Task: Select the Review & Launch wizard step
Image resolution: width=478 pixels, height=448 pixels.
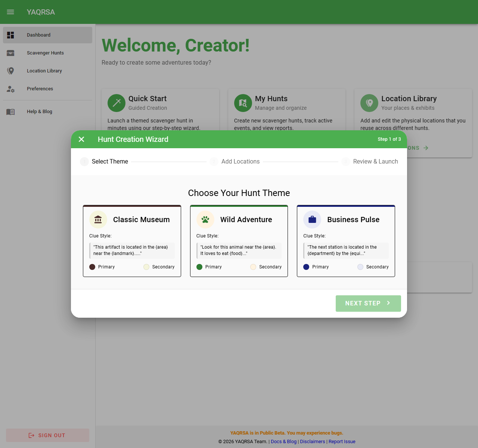Action: pos(370,162)
